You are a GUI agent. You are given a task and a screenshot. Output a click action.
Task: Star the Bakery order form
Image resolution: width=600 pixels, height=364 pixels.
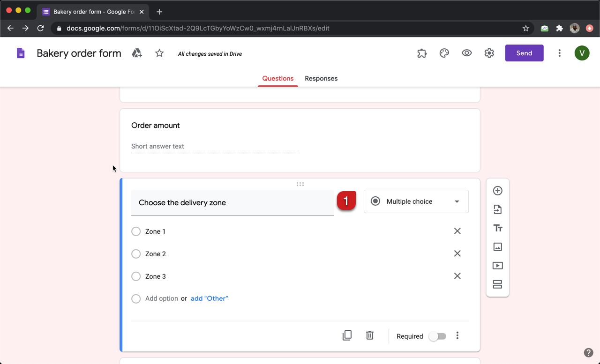point(159,53)
